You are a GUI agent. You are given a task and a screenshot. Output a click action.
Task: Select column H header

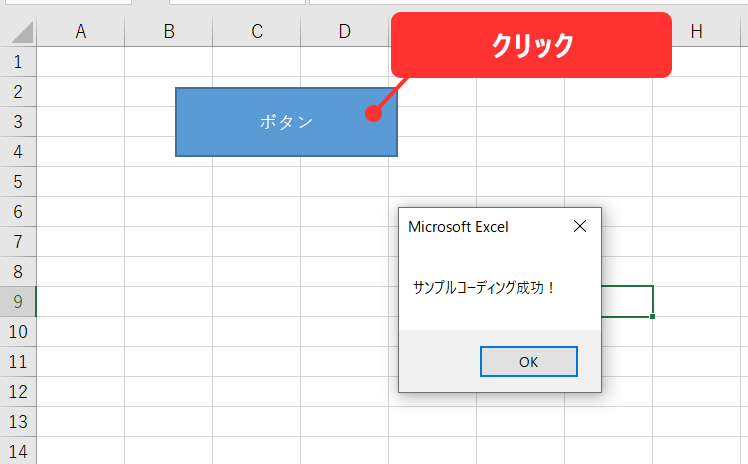(696, 32)
